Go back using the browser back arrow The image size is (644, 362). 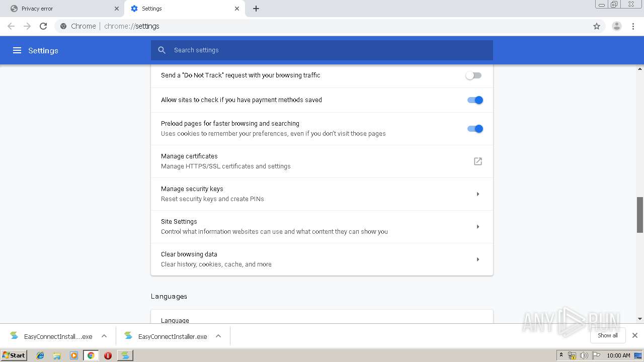tap(11, 26)
